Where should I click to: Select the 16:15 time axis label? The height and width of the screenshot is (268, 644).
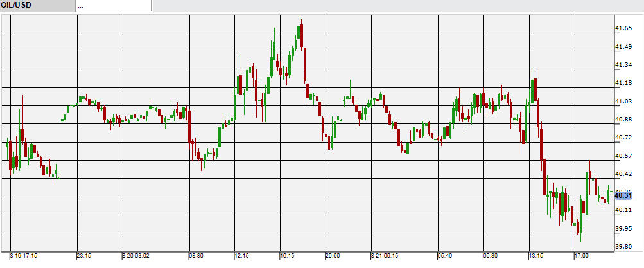click(287, 256)
